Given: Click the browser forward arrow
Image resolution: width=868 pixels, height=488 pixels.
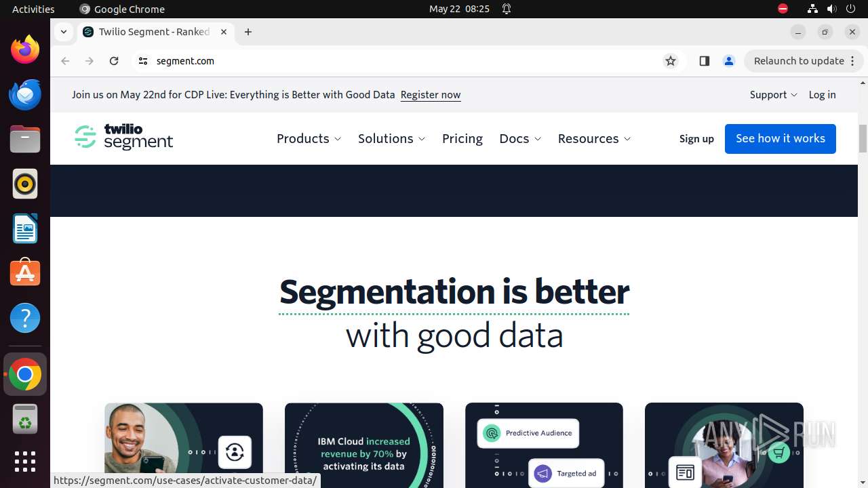Looking at the screenshot, I should (90, 61).
